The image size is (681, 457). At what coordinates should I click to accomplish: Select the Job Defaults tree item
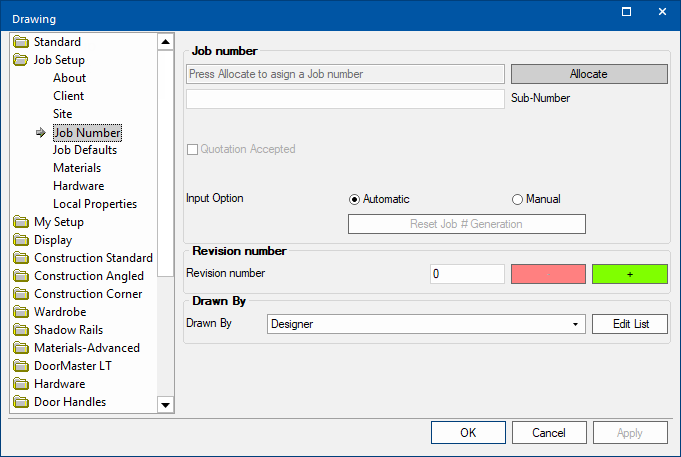point(85,150)
